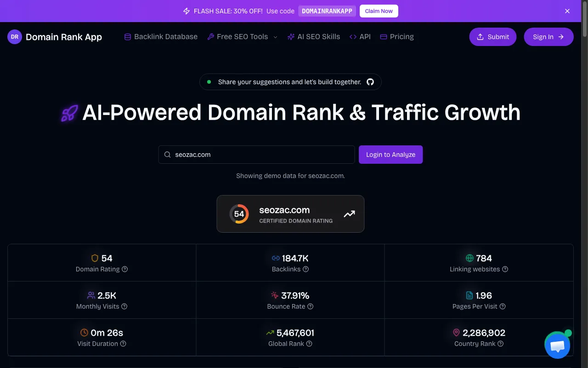The height and width of the screenshot is (368, 588).
Task: Show Backlinks help tooltip icon
Action: coord(305,269)
